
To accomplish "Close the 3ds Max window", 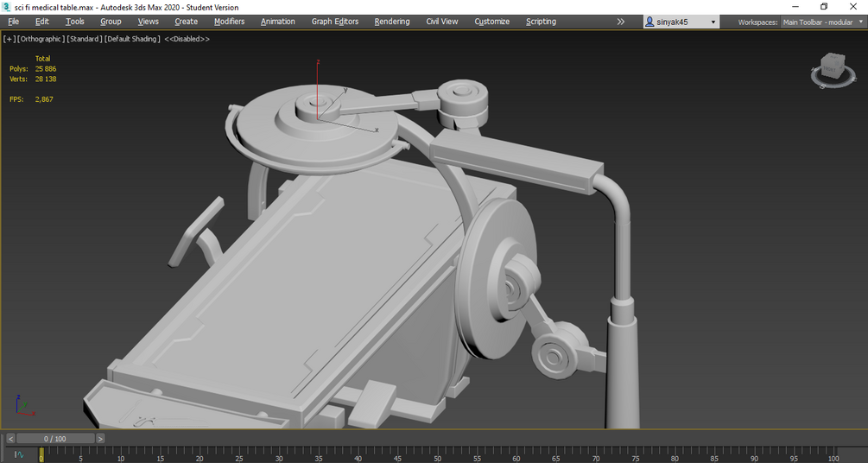I will (853, 7).
